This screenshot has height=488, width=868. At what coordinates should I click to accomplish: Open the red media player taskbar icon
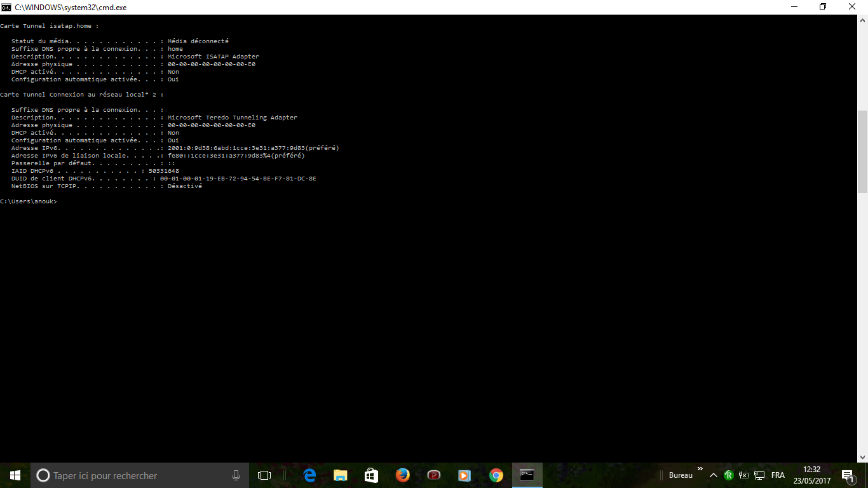click(x=434, y=475)
